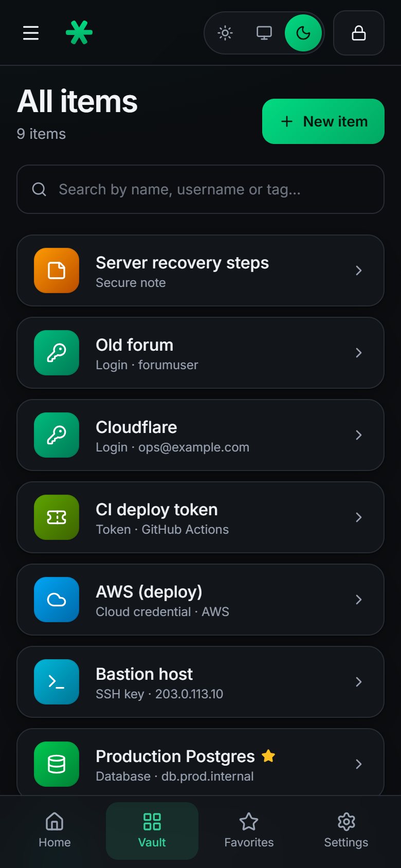Expand Bastion host chevron
Screen dimensions: 401x868
(359, 682)
